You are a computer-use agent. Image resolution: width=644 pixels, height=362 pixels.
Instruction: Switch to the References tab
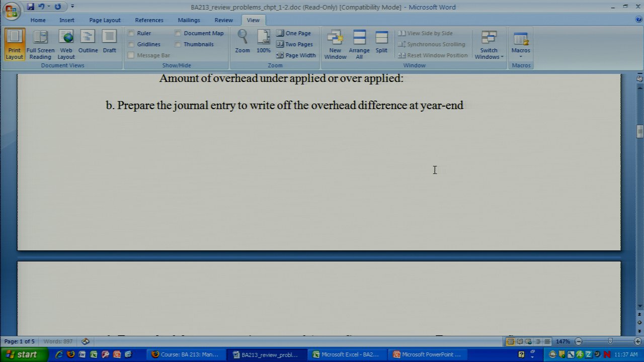pos(149,20)
